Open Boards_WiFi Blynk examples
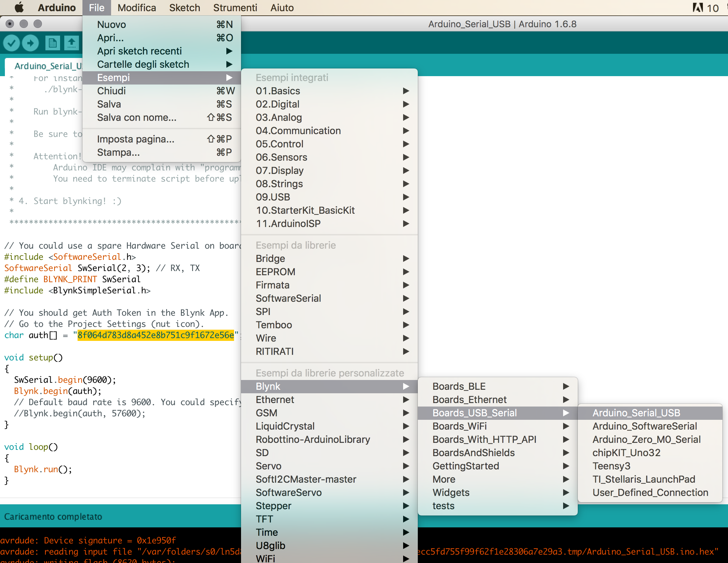The width and height of the screenshot is (728, 563). coord(498,426)
